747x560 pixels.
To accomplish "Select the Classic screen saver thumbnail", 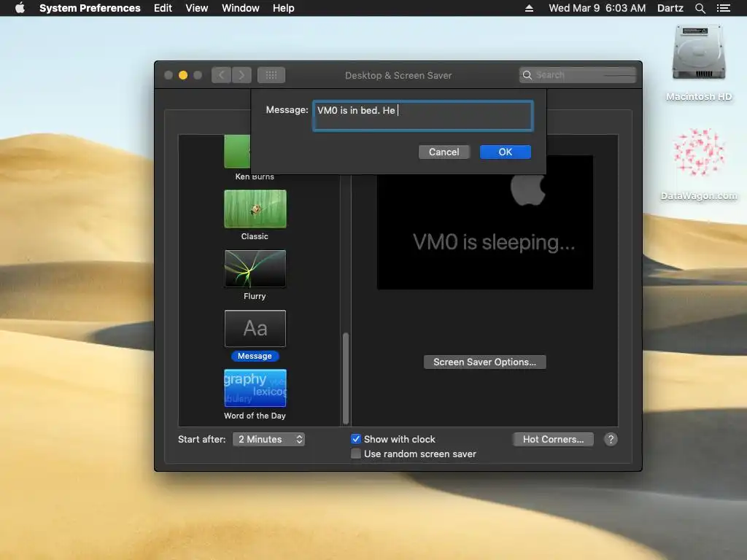I will (255, 209).
